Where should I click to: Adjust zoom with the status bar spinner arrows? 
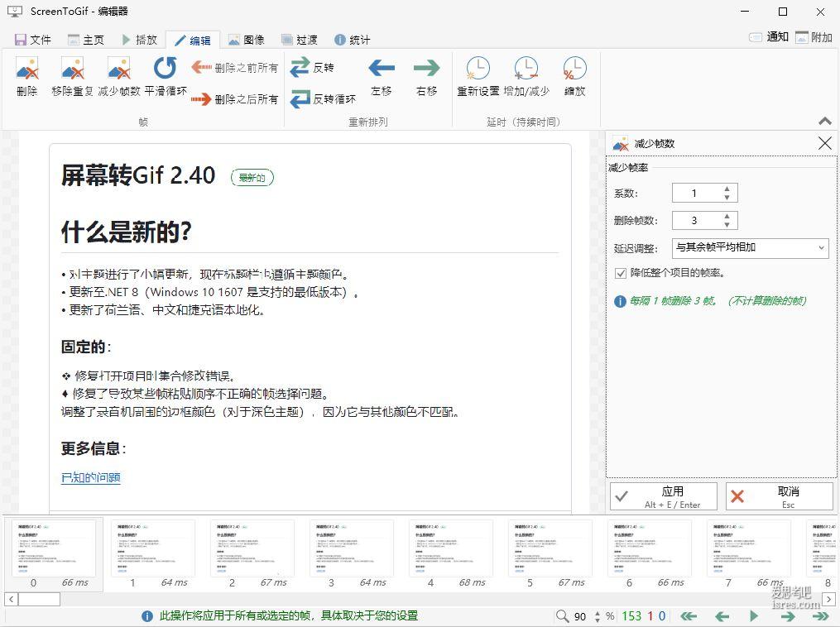(x=598, y=616)
